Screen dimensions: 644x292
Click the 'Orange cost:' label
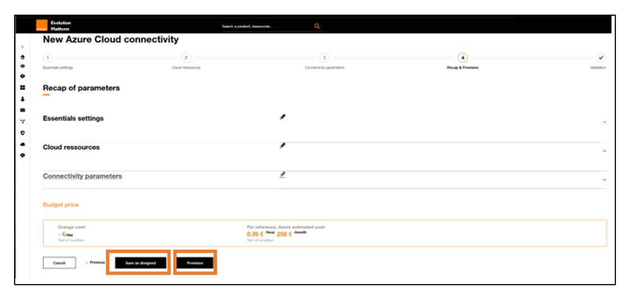click(72, 226)
